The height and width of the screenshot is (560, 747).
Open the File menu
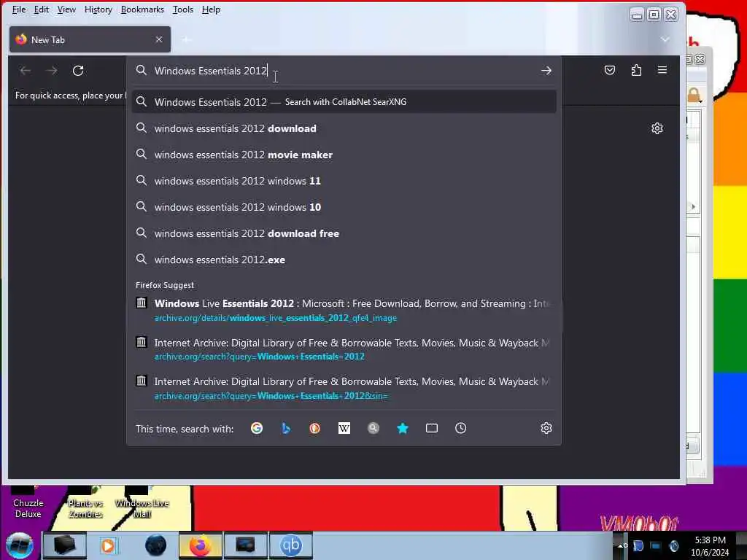click(x=19, y=9)
